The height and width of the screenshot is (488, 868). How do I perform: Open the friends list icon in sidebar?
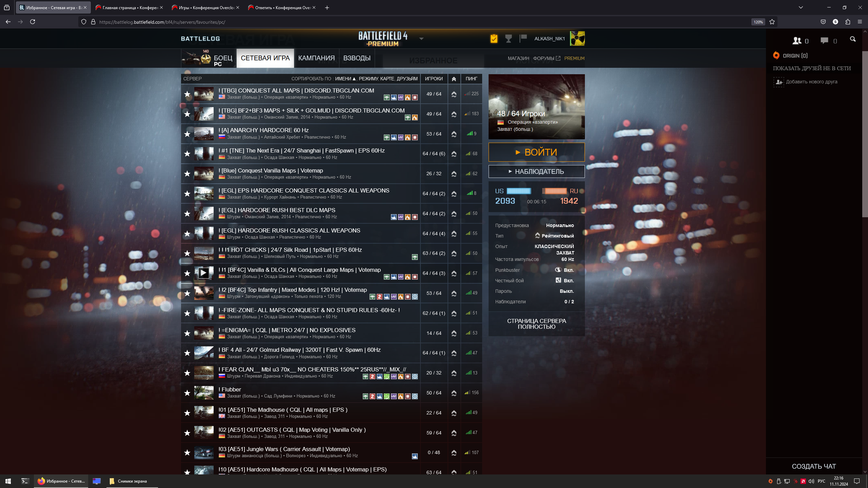click(x=797, y=41)
